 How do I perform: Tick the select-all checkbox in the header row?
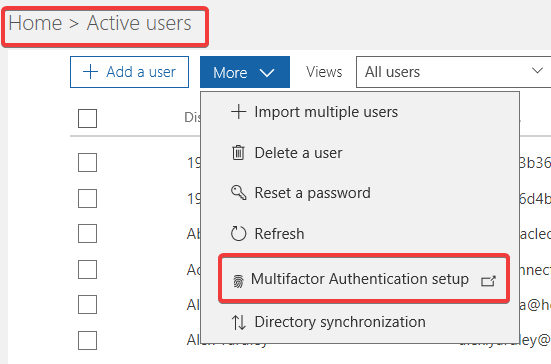coord(87,118)
